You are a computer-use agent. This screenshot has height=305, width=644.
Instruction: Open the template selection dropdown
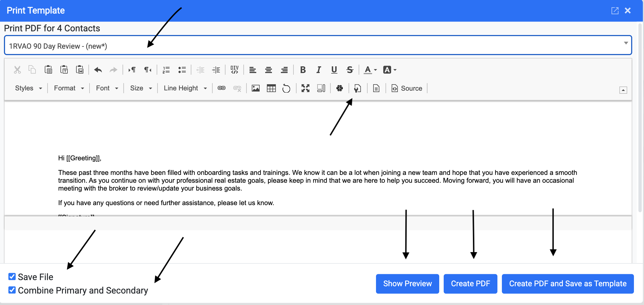318,45
